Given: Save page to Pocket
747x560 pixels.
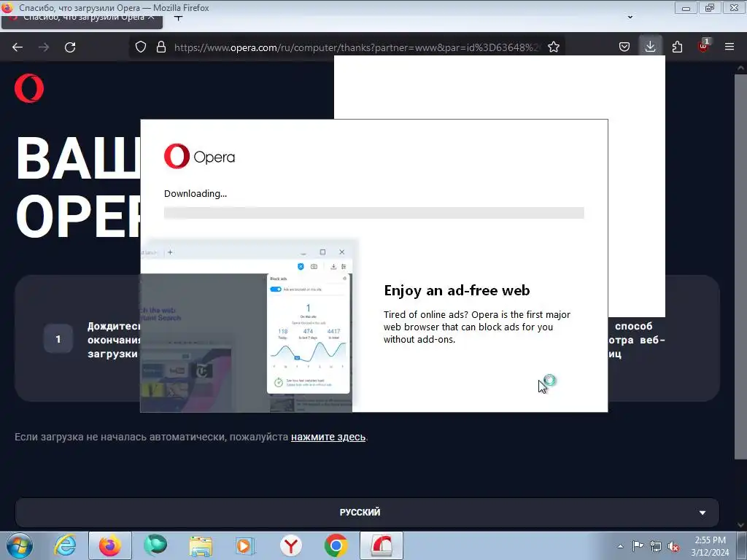Looking at the screenshot, I should [624, 47].
